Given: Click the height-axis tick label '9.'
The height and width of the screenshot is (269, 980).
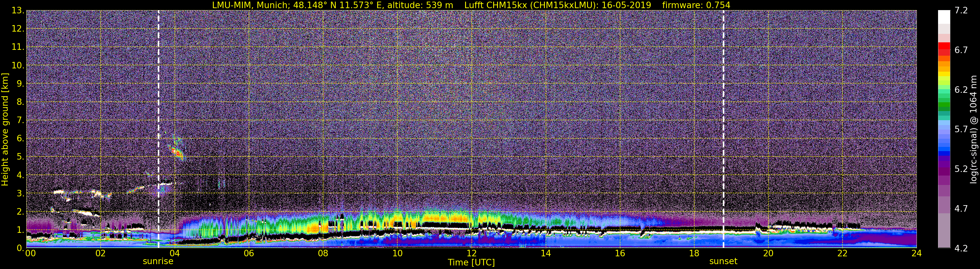Looking at the screenshot, I should (20, 84).
